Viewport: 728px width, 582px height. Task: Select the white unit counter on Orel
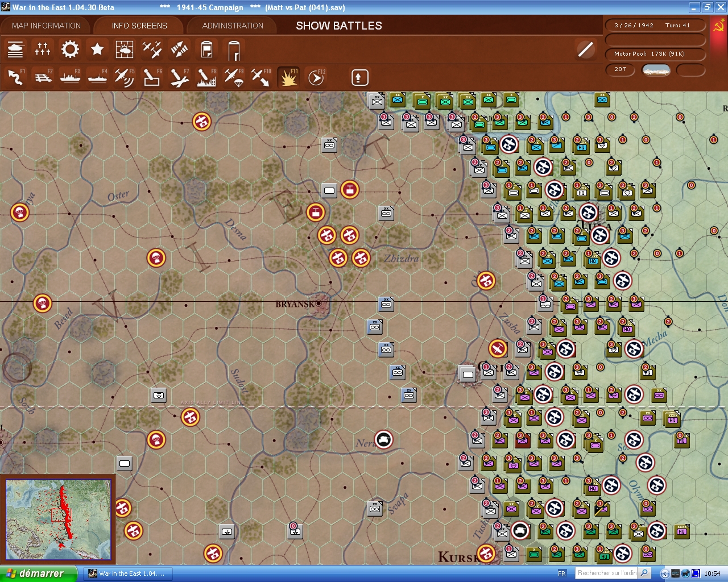pos(467,373)
